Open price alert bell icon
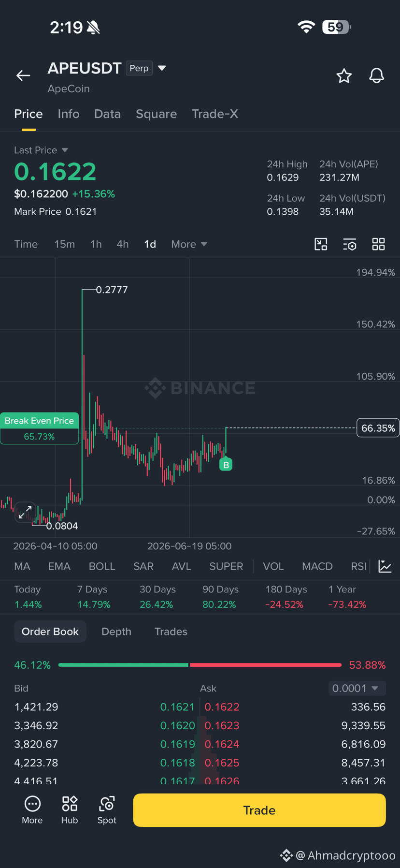The width and height of the screenshot is (400, 868). [x=377, y=76]
